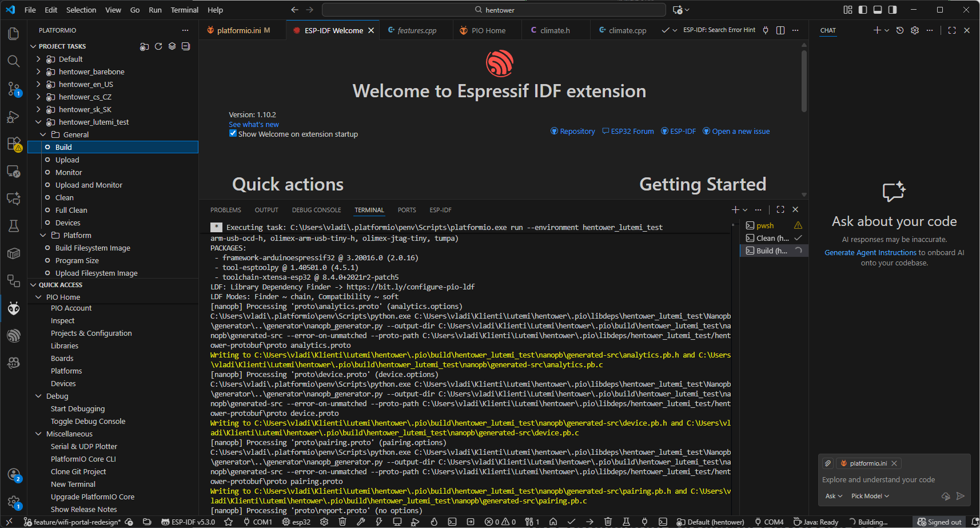Toggle the primary side bar layout button
This screenshot has height=528, width=980.
pos(863,10)
